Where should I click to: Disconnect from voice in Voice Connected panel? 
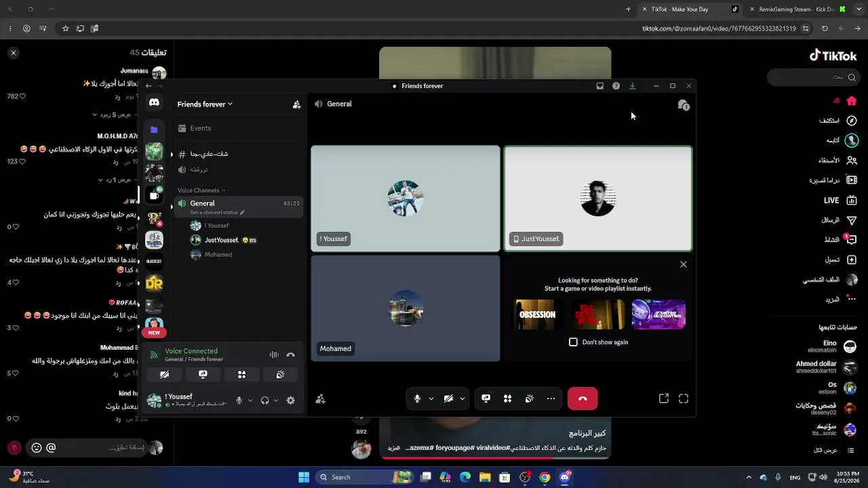[290, 354]
